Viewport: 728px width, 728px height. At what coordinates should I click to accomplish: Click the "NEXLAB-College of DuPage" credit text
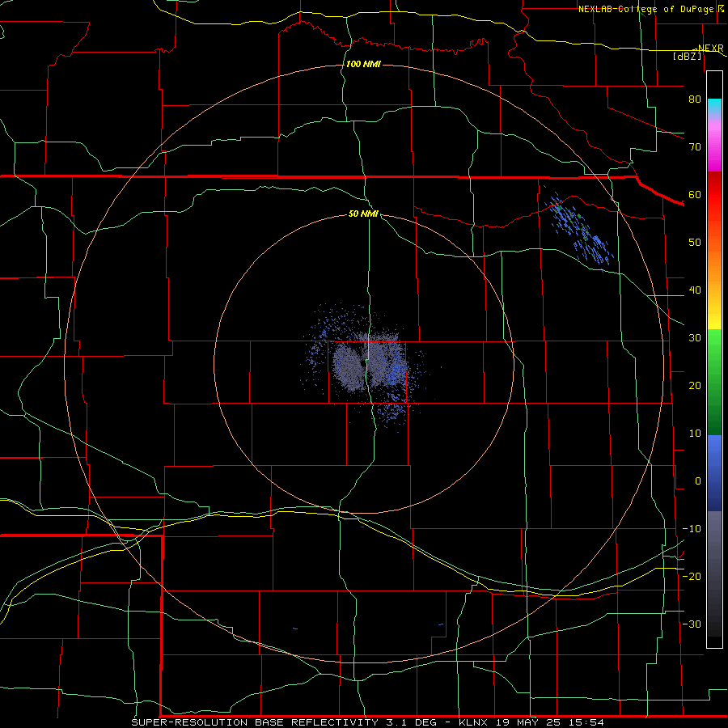coord(647,9)
